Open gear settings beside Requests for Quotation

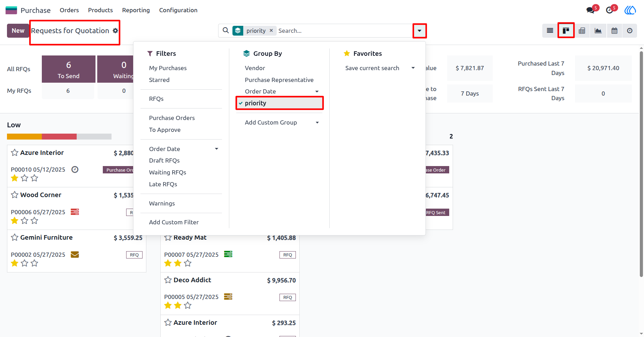point(115,31)
